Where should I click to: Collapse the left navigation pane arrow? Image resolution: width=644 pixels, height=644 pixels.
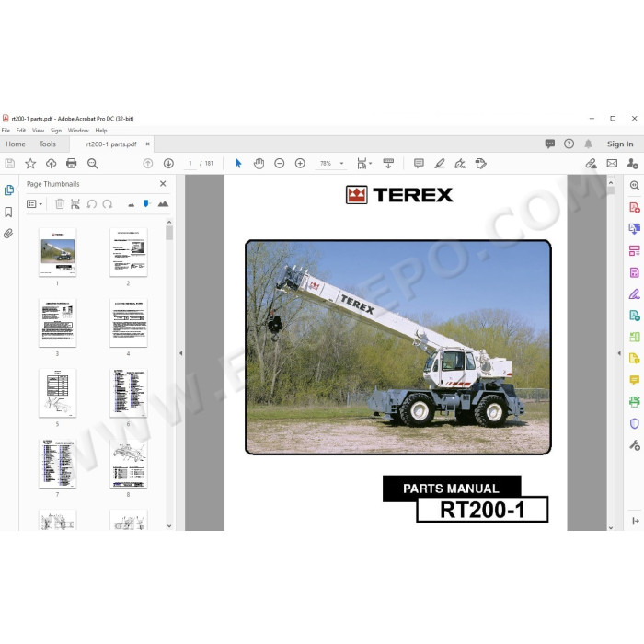[180, 353]
